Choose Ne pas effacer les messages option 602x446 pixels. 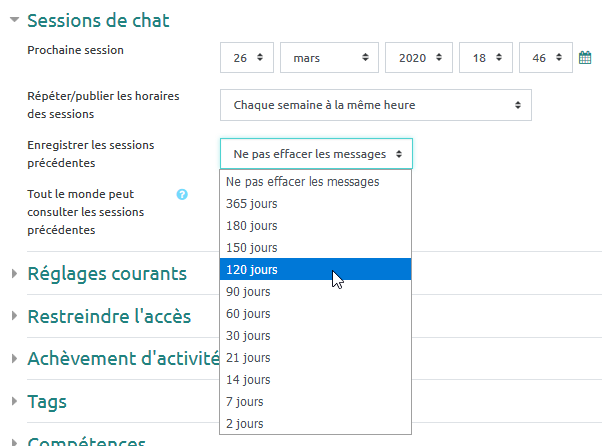[302, 182]
